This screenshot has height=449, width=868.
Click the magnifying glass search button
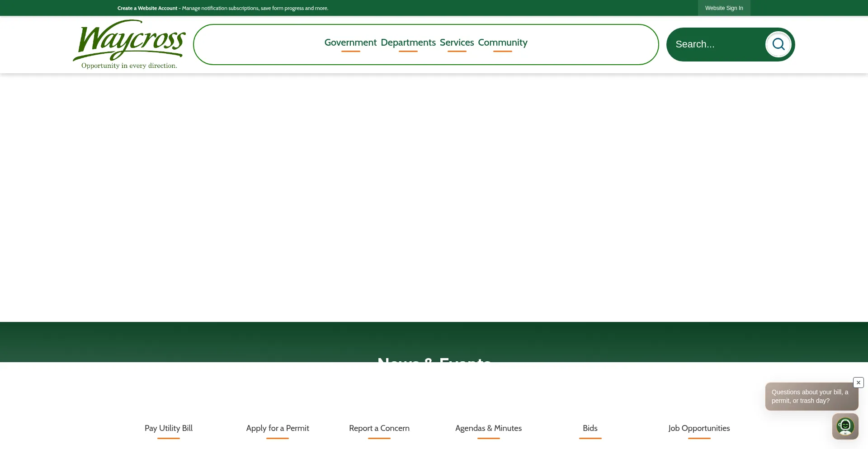click(x=778, y=44)
